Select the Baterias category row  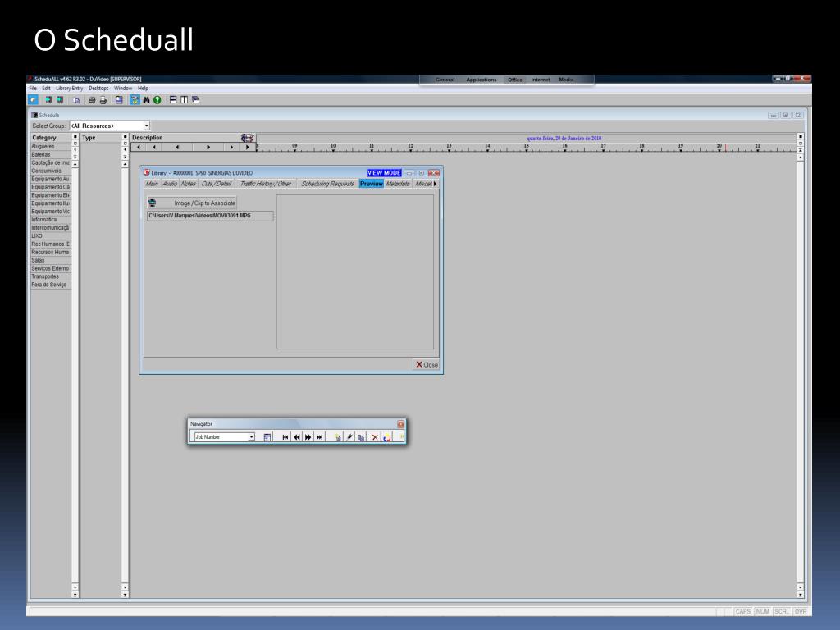coord(51,155)
